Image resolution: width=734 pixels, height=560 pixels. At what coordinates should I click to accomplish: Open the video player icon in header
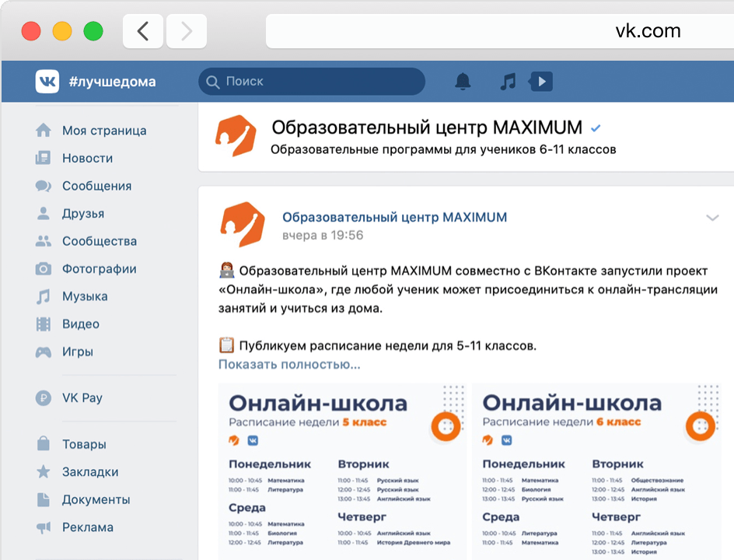coord(540,82)
